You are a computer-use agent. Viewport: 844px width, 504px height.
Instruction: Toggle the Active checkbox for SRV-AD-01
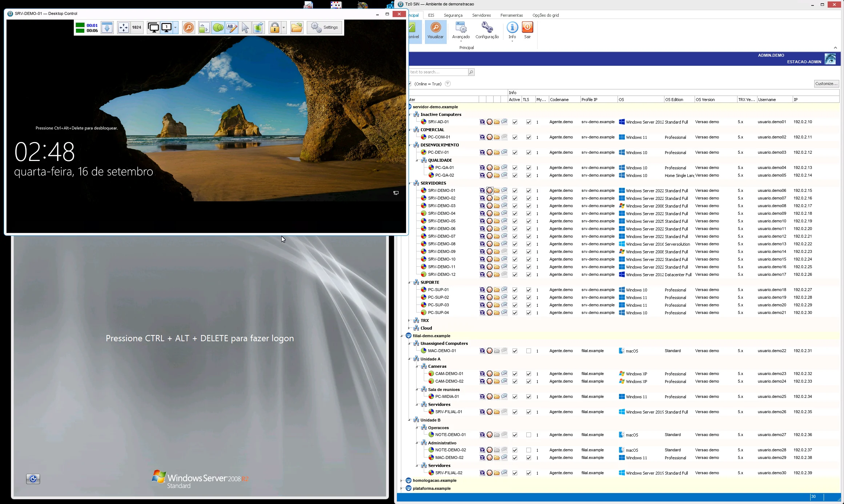point(515,122)
